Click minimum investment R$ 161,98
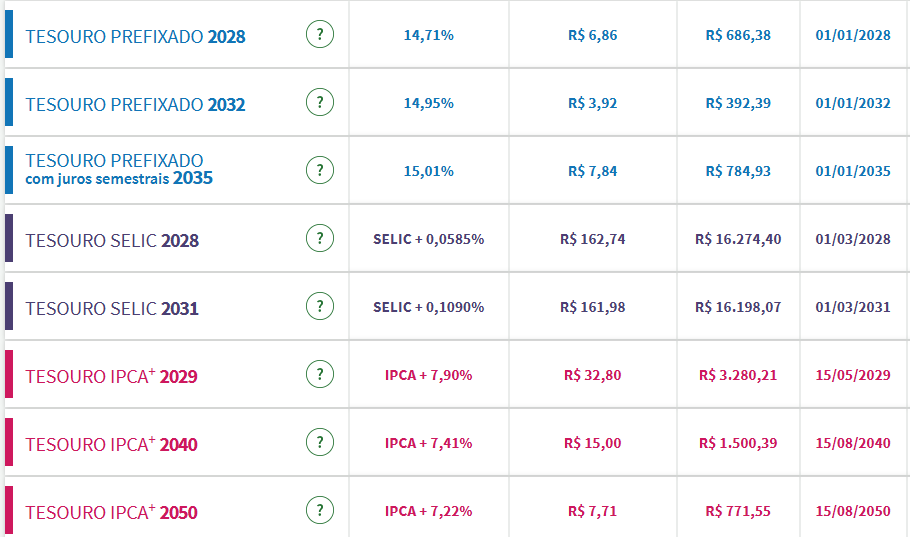 [593, 307]
